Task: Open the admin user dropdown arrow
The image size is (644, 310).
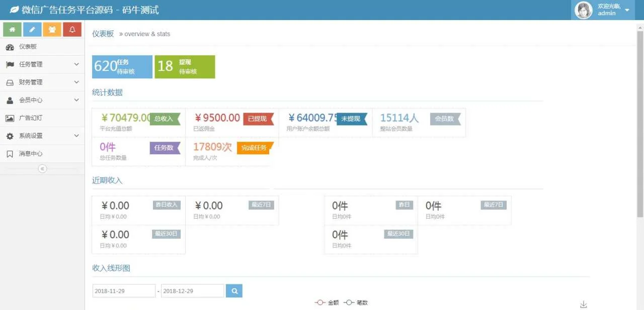Action: [627, 10]
